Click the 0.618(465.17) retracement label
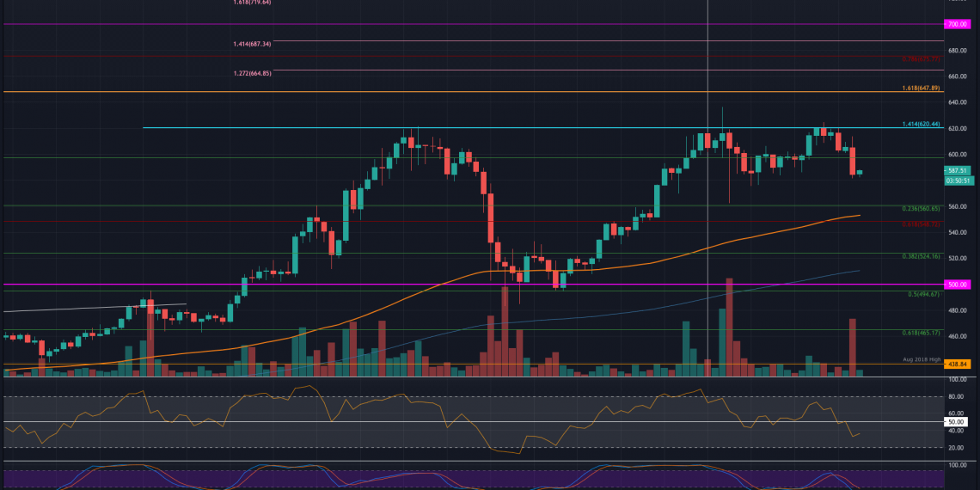The image size is (980, 490). point(921,333)
